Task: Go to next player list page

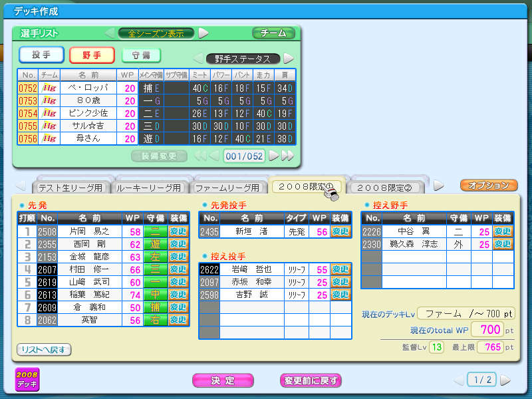Action: [273, 156]
